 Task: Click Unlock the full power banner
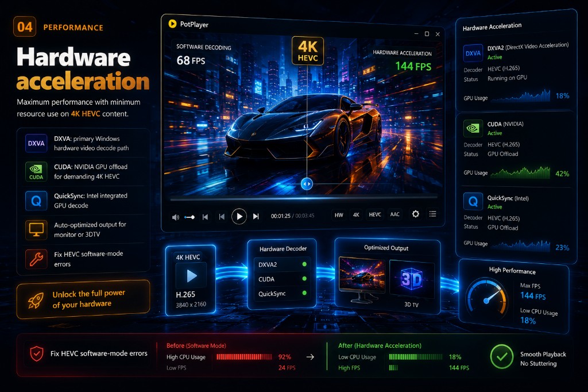point(83,299)
